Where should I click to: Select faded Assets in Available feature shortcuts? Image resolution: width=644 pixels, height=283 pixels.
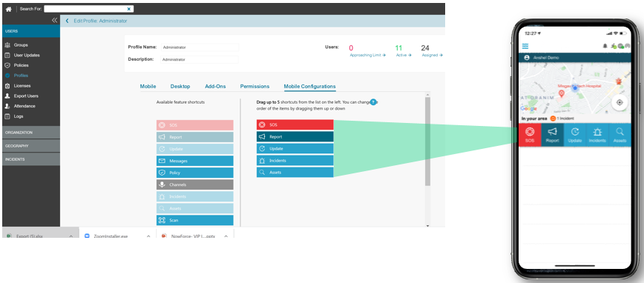[x=194, y=208]
